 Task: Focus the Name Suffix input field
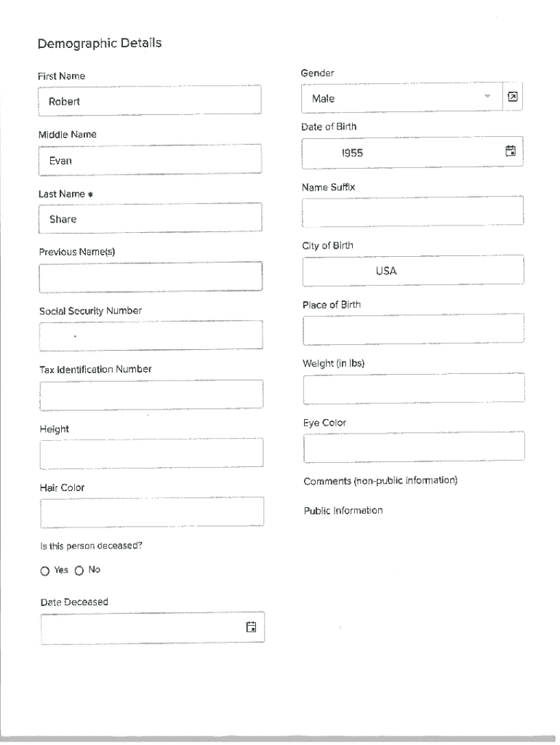click(x=412, y=212)
